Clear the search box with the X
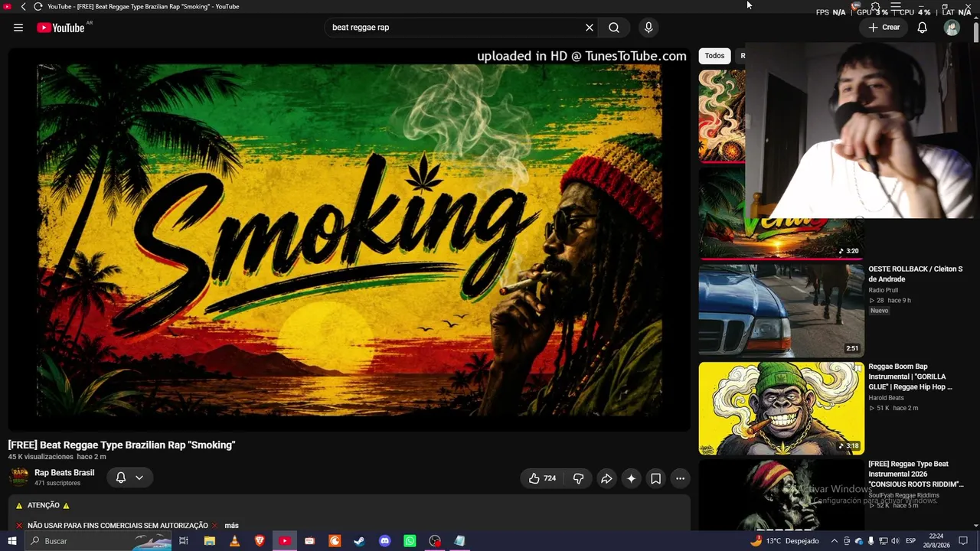 tap(590, 28)
